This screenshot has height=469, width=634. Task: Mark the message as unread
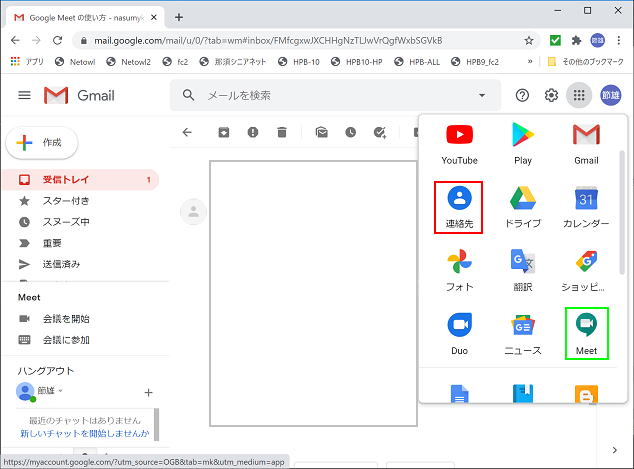[321, 132]
